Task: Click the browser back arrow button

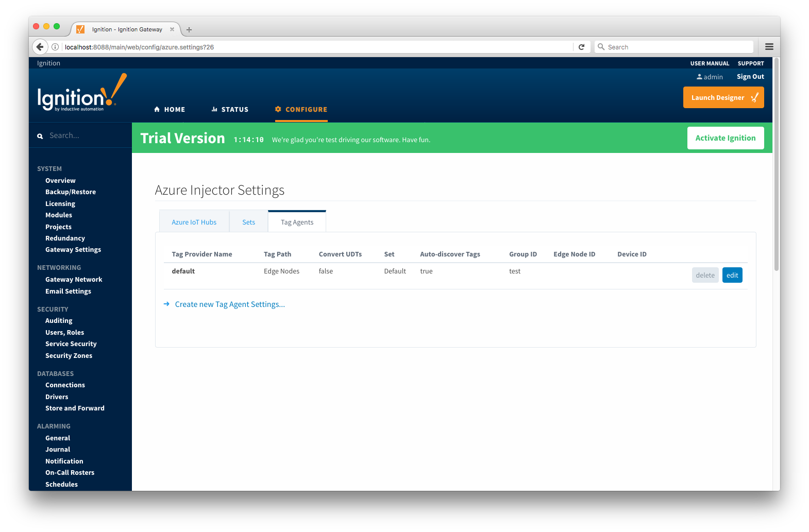Action: (x=40, y=47)
